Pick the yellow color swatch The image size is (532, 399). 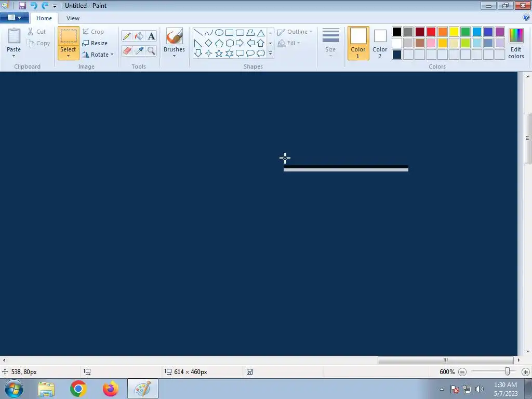pos(454,32)
